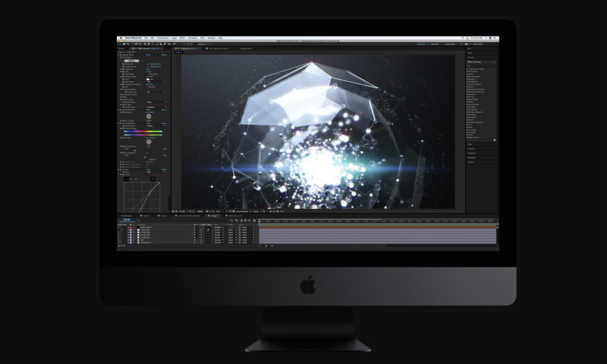607x364 pixels.
Task: Open the Composition menu
Action: tap(162, 38)
